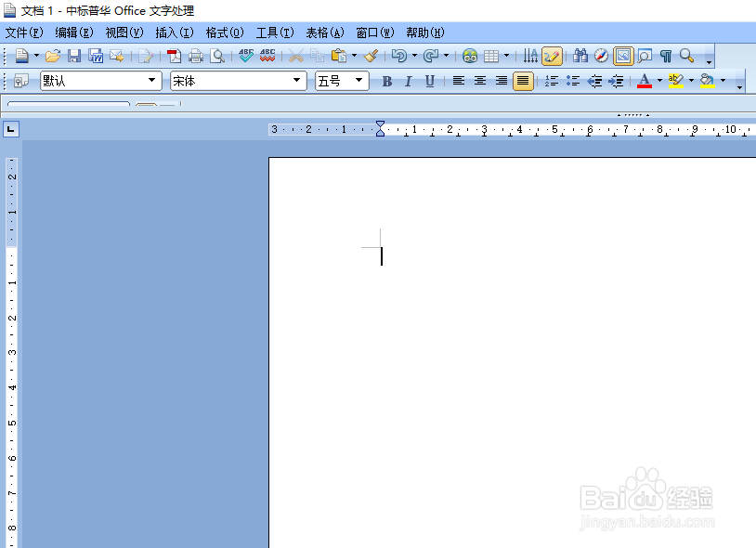Toggle italic formatting
This screenshot has width=756, height=548.
[x=410, y=80]
